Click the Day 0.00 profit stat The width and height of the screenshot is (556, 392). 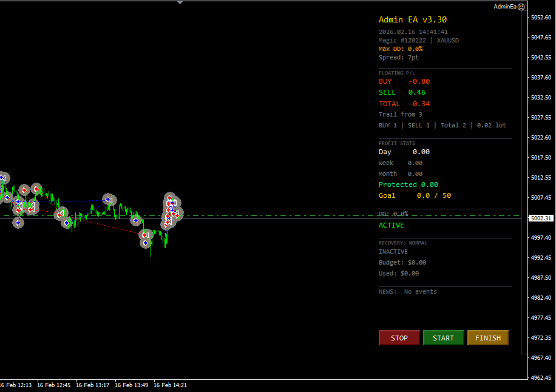404,152
